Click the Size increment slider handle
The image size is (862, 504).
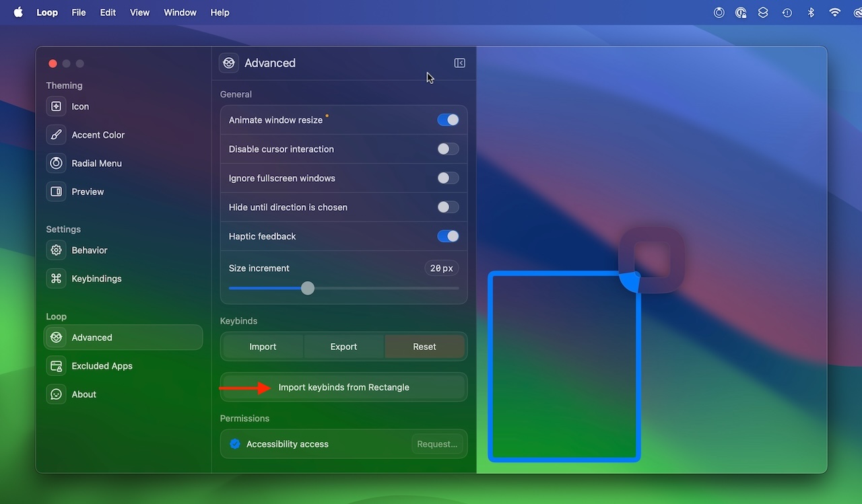click(308, 288)
